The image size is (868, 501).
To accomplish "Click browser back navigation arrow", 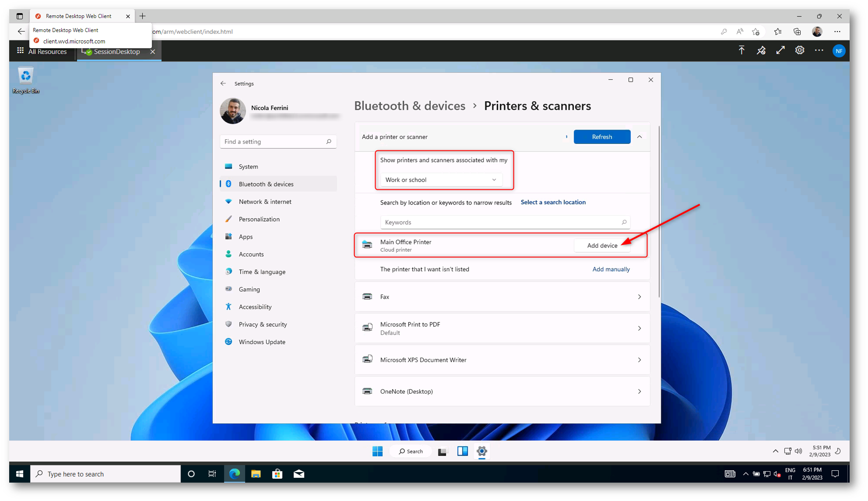I will tap(21, 31).
